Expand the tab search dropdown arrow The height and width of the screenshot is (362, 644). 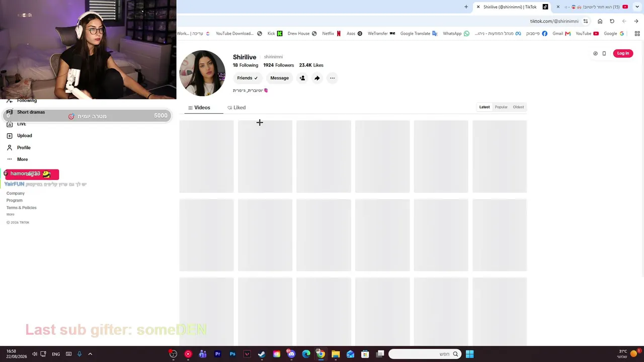637,7
